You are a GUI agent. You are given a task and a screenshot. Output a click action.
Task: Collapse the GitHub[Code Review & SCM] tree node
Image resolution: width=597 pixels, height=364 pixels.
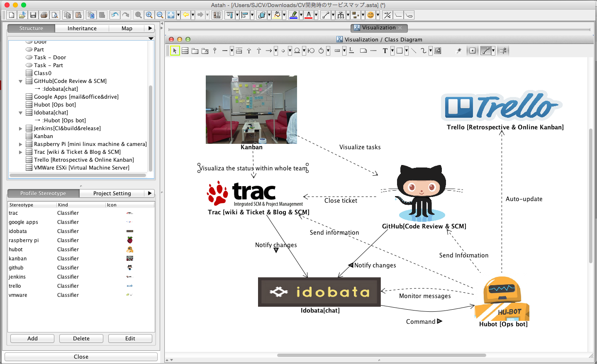[20, 81]
